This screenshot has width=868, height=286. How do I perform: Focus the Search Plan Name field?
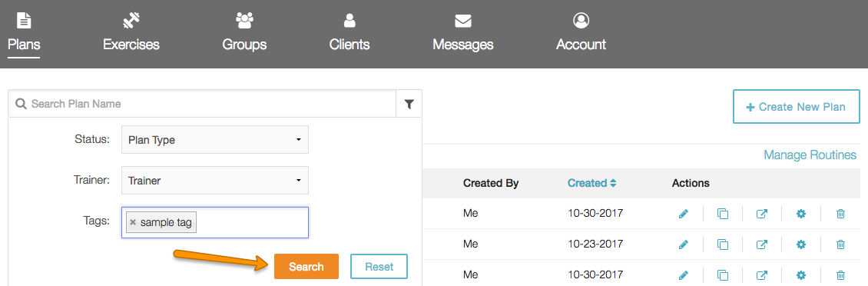point(203,104)
